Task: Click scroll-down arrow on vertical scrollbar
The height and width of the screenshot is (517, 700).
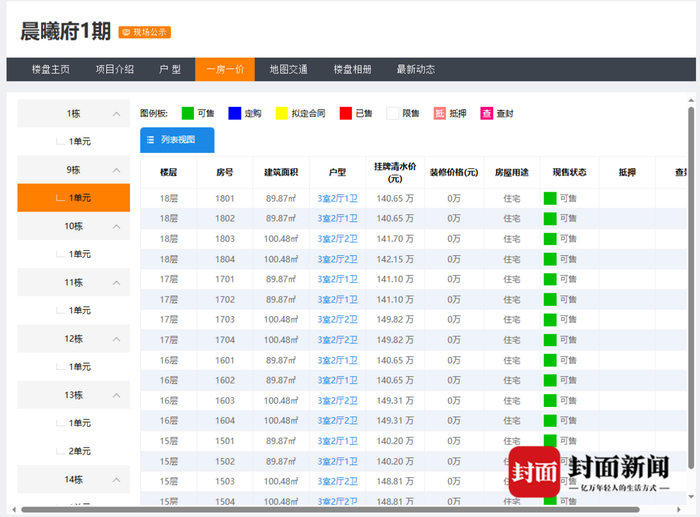Action: click(691, 496)
